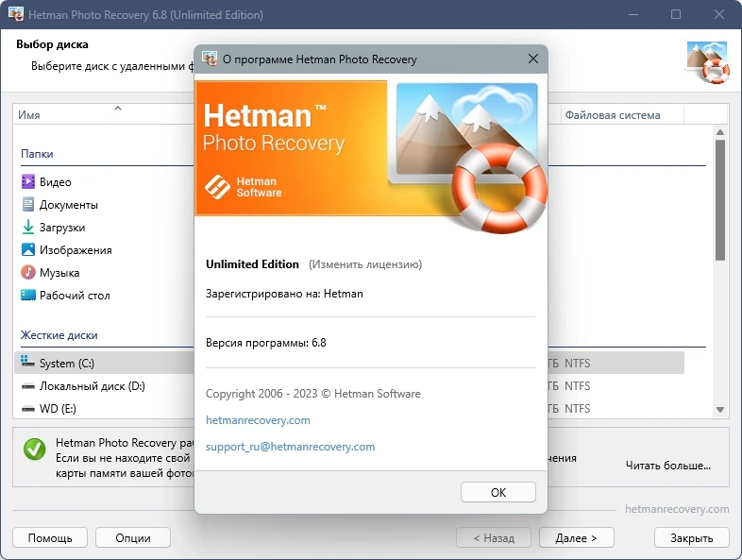Click the vertical scrollbar thumb of the disk list

(x=720, y=200)
